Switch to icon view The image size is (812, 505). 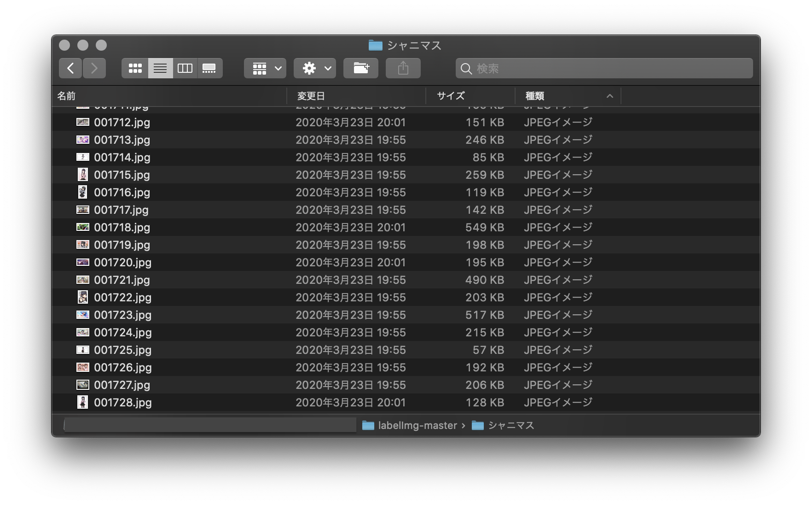[135, 68]
